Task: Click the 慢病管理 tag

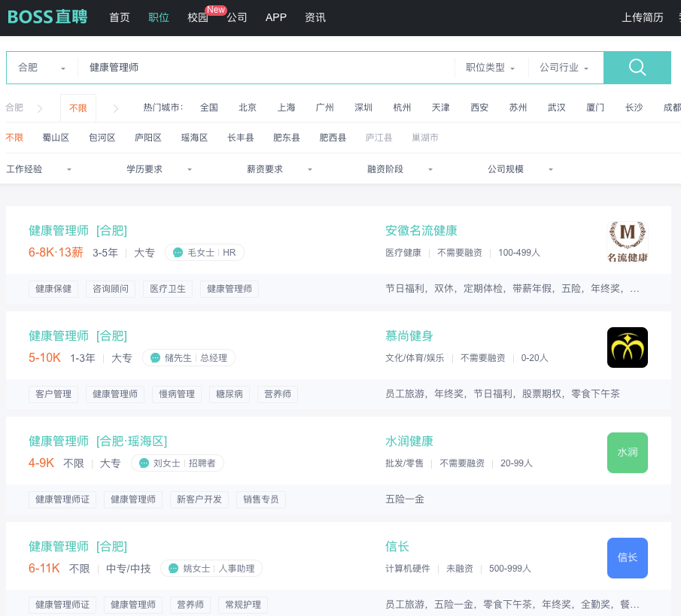Action: point(177,394)
